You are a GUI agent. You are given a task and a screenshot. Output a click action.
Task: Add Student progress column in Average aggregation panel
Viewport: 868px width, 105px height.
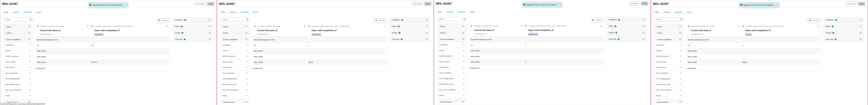pyautogui.click(x=30, y=56)
